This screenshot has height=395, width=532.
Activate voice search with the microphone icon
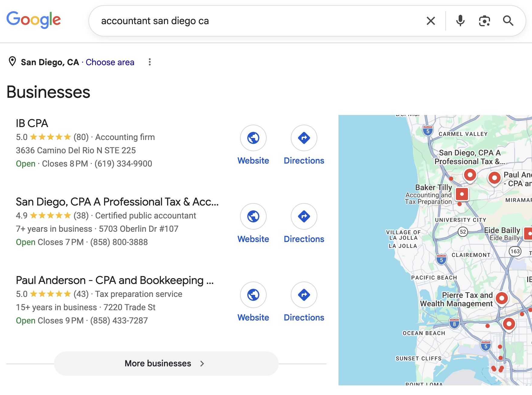[460, 21]
